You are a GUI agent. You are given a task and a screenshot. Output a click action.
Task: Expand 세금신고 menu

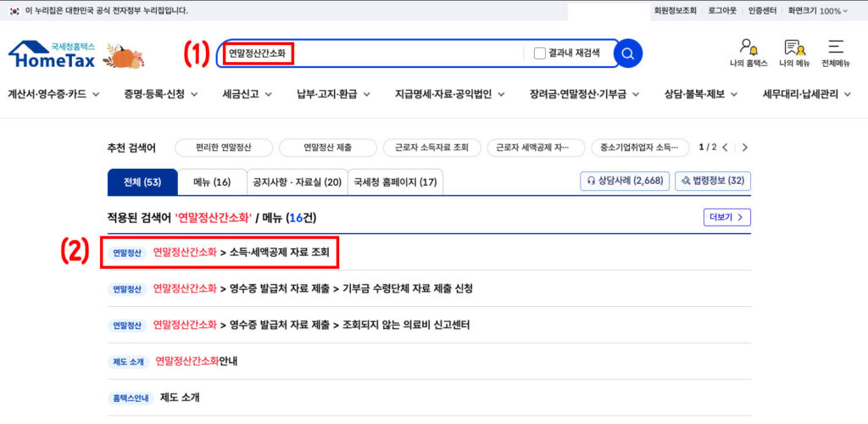pos(248,94)
